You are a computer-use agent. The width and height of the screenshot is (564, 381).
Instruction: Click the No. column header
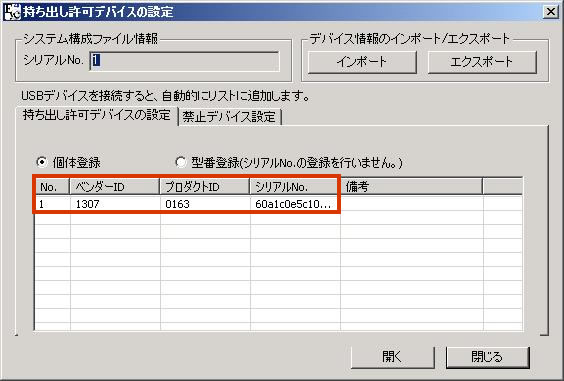click(52, 187)
